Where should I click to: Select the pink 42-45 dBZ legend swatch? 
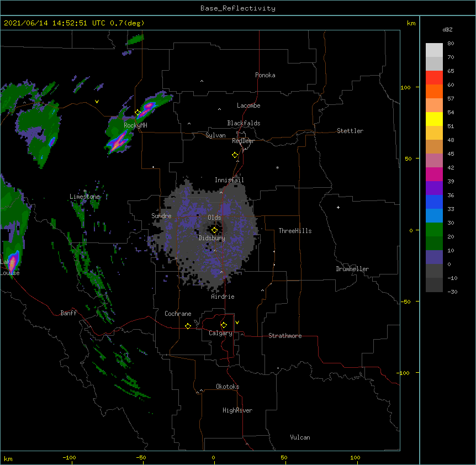[x=434, y=161]
